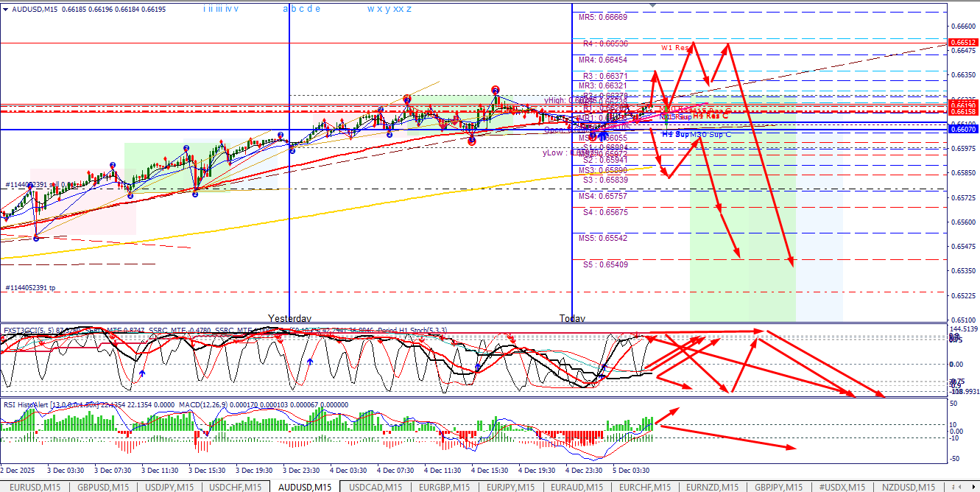The image size is (980, 492).
Task: Click the 0.66600 price scale value
Action: coord(965,26)
